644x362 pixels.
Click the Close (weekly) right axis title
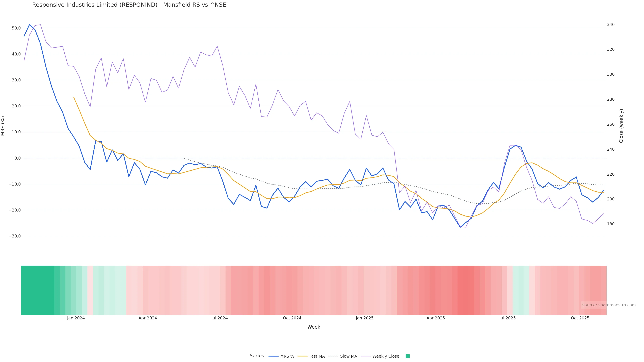coord(621,126)
